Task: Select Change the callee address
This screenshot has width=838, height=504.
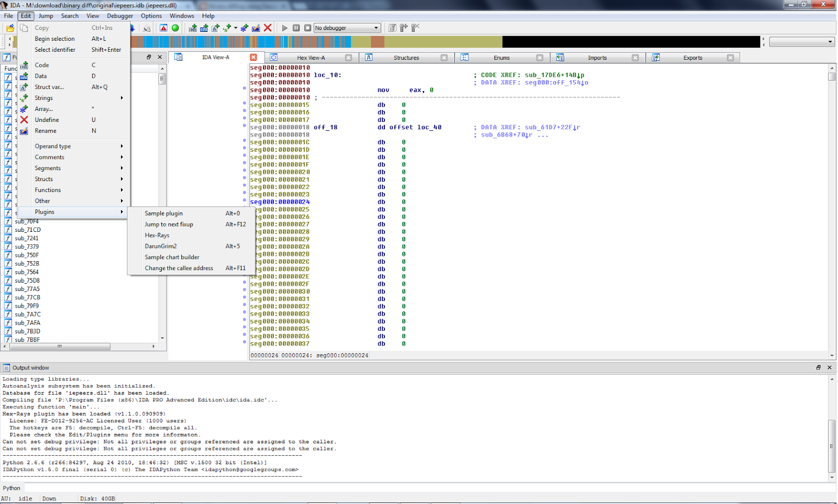Action: (191, 268)
